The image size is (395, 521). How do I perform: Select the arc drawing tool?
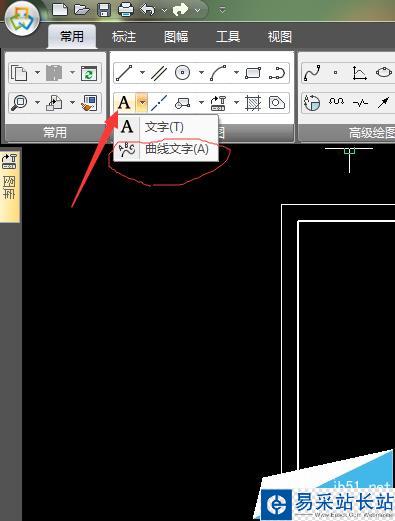click(218, 73)
